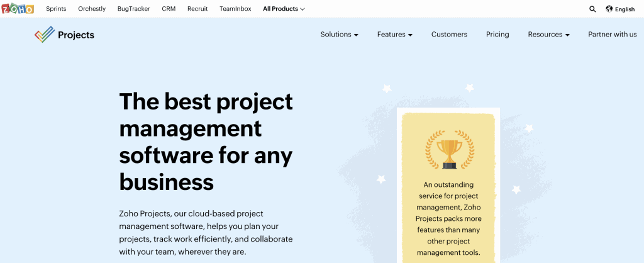The image size is (644, 263).
Task: Navigate to CRM product
Action: click(x=169, y=9)
